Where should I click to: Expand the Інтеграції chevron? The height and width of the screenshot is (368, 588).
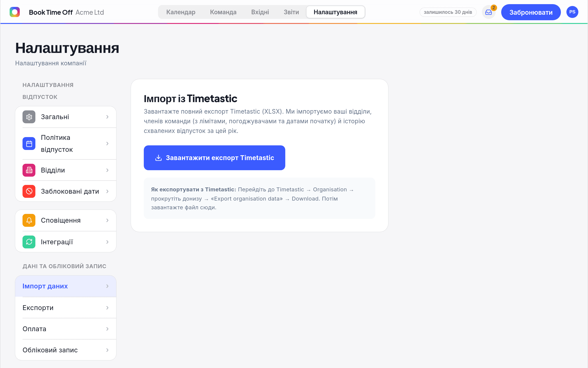(107, 242)
